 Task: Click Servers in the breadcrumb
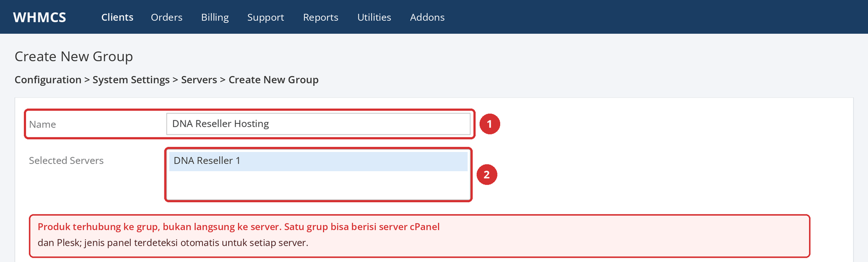199,80
